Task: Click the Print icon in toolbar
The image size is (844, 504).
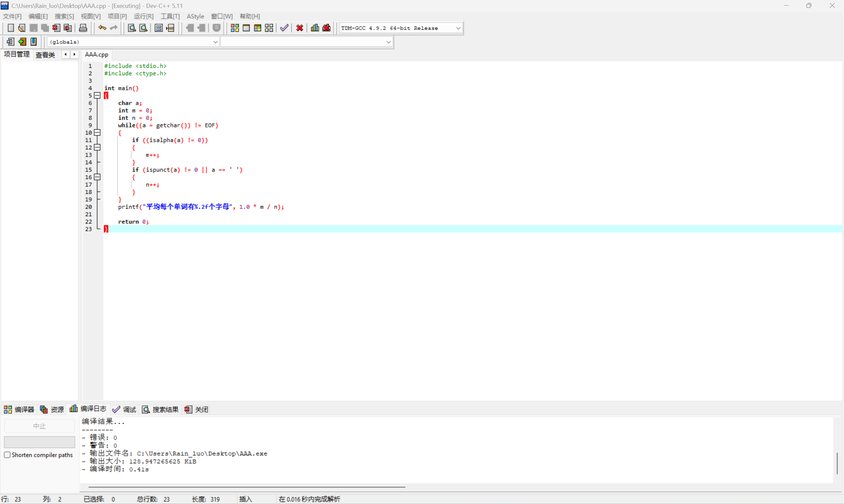Action: pyautogui.click(x=83, y=28)
